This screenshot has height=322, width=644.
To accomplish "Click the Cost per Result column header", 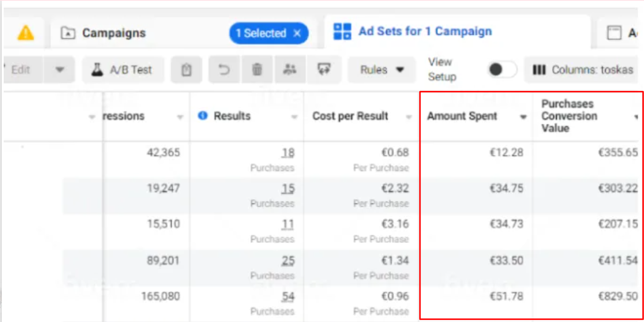I will click(x=350, y=116).
